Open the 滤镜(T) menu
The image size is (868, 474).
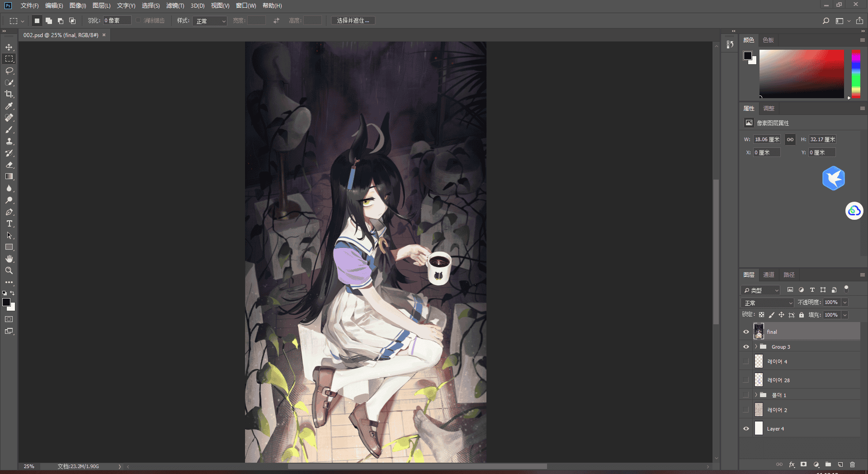point(175,5)
